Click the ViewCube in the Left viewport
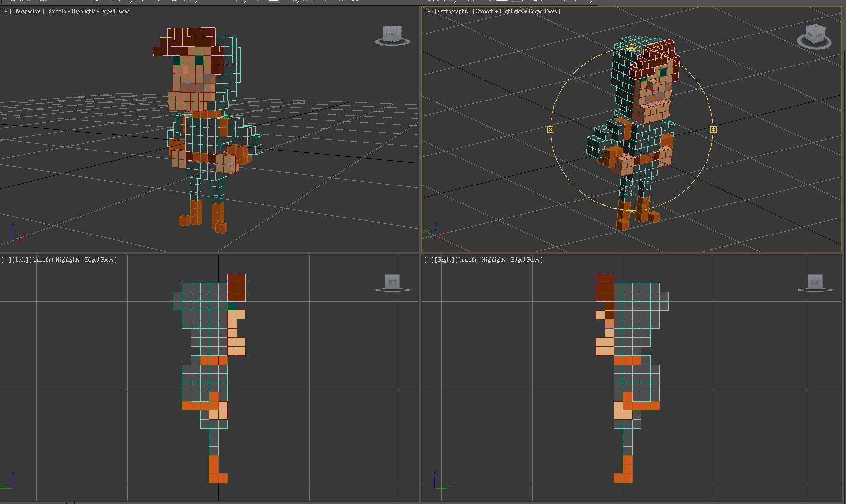Image resolution: width=846 pixels, height=504 pixels. [392, 282]
